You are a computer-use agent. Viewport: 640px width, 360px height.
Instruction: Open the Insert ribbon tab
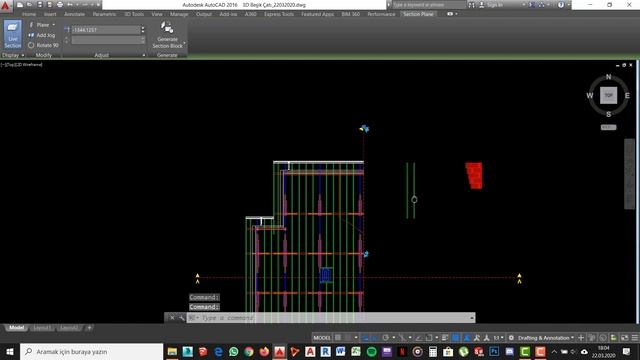coord(50,14)
